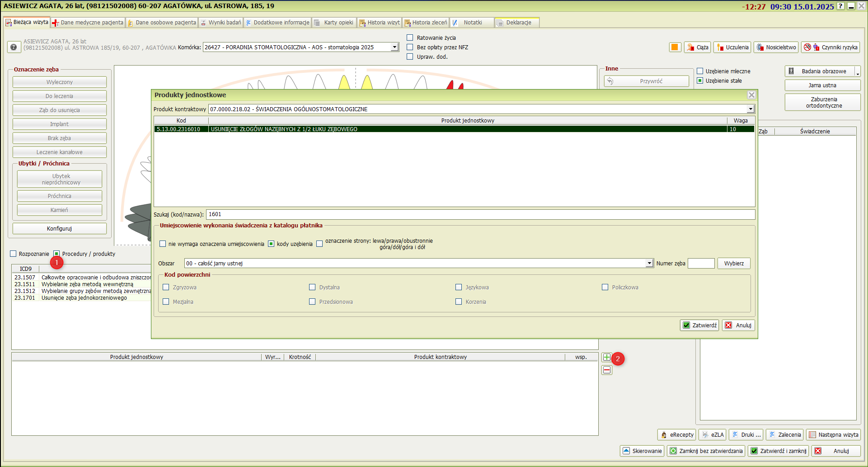The image size is (868, 467).
Task: Open the Ciąża pregnancy info
Action: [697, 47]
